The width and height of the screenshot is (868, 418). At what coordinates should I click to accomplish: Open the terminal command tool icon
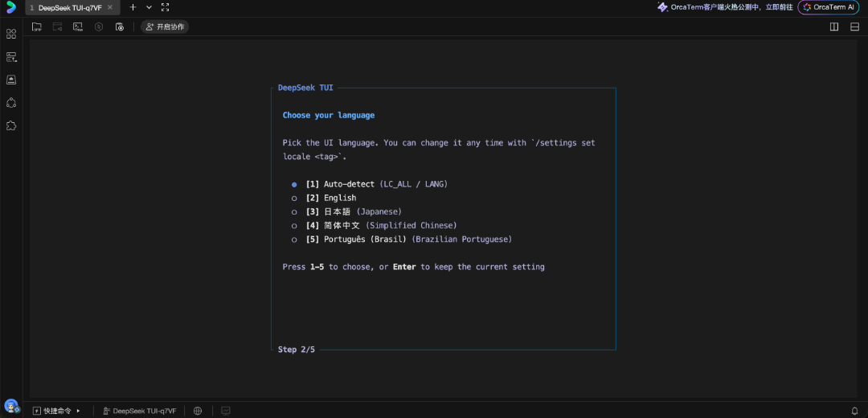78,27
